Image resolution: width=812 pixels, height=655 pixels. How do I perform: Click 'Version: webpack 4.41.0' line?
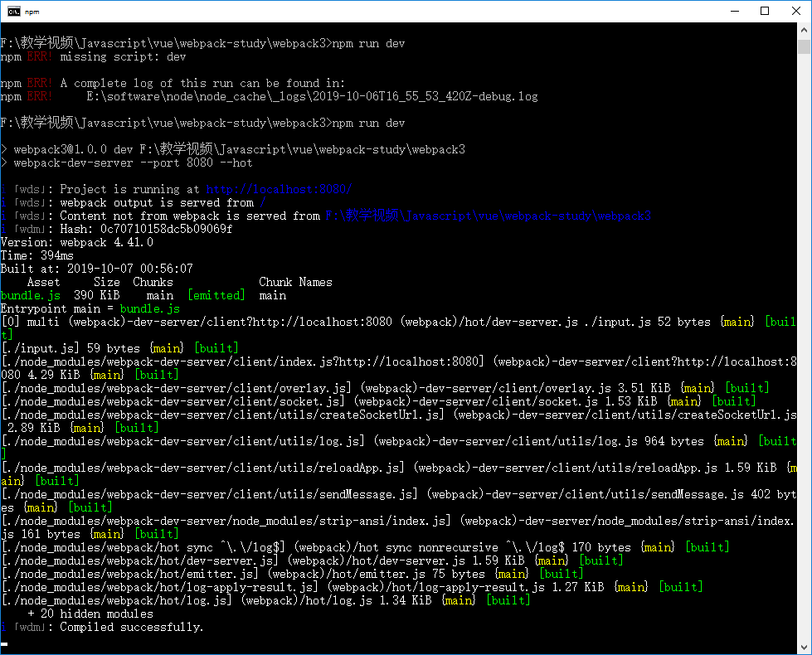pos(76,242)
